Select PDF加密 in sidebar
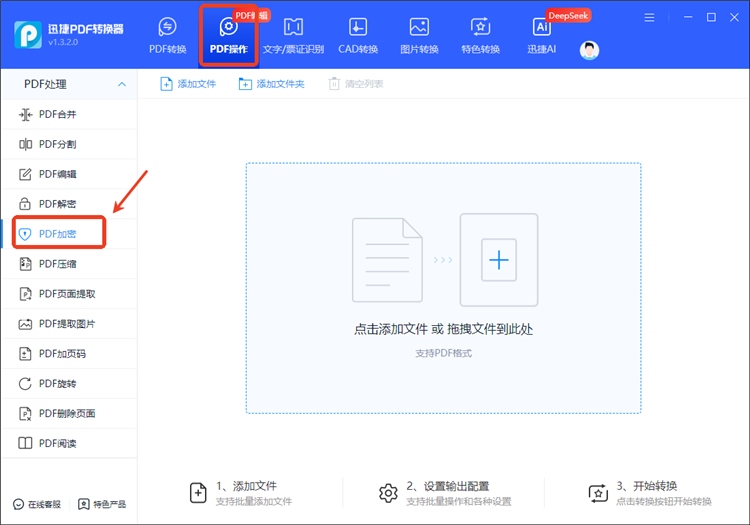The height and width of the screenshot is (525, 750). [69, 234]
